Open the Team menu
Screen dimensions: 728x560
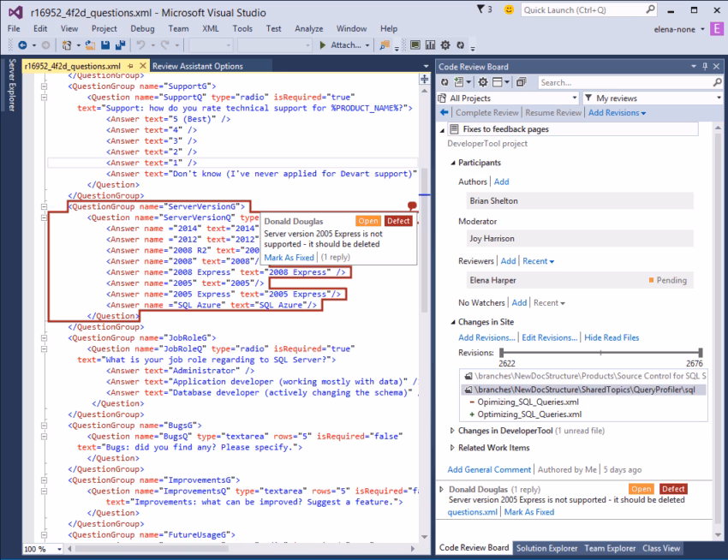(x=178, y=28)
